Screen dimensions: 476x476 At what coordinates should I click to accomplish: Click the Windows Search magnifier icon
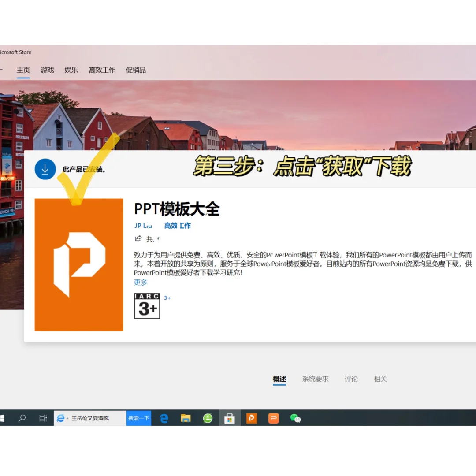(x=22, y=418)
